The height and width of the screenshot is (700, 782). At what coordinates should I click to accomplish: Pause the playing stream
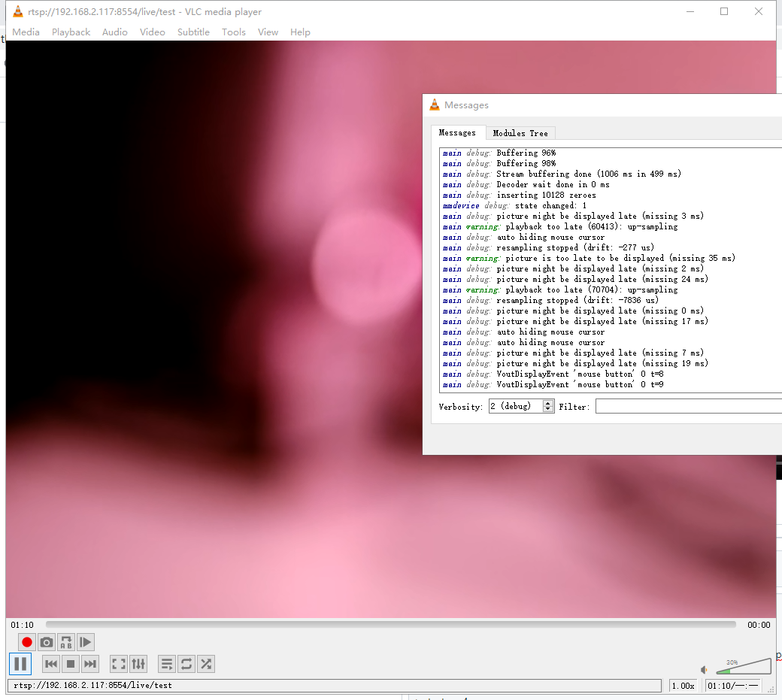click(x=20, y=663)
